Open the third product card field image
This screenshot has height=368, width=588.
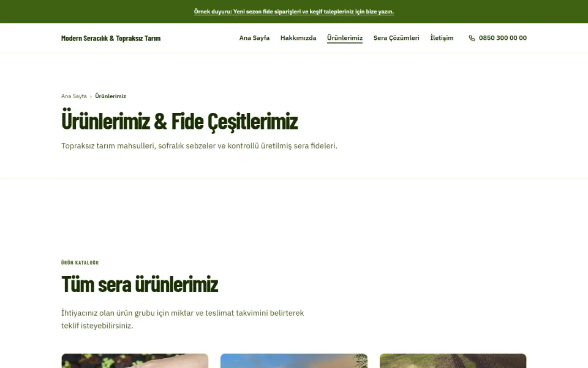click(453, 361)
